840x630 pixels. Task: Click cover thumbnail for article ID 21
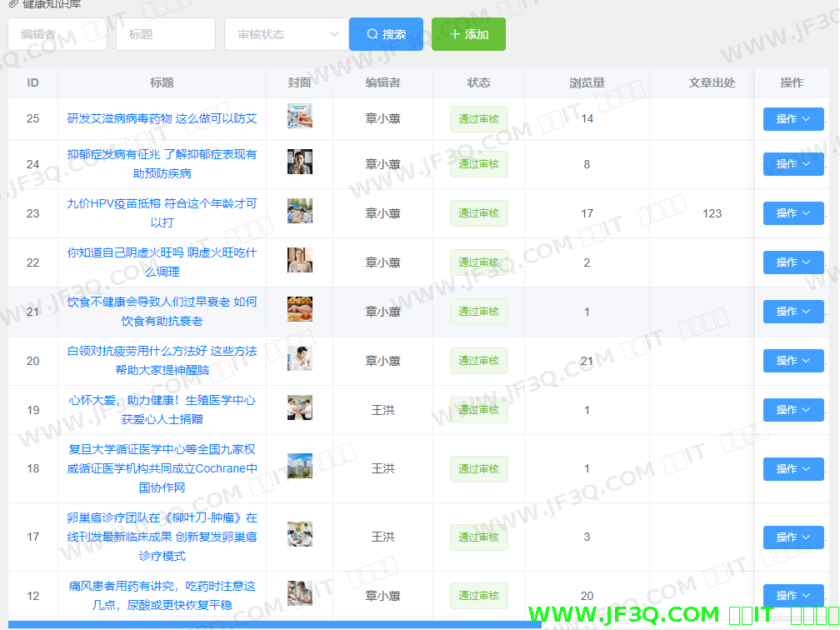pyautogui.click(x=299, y=309)
